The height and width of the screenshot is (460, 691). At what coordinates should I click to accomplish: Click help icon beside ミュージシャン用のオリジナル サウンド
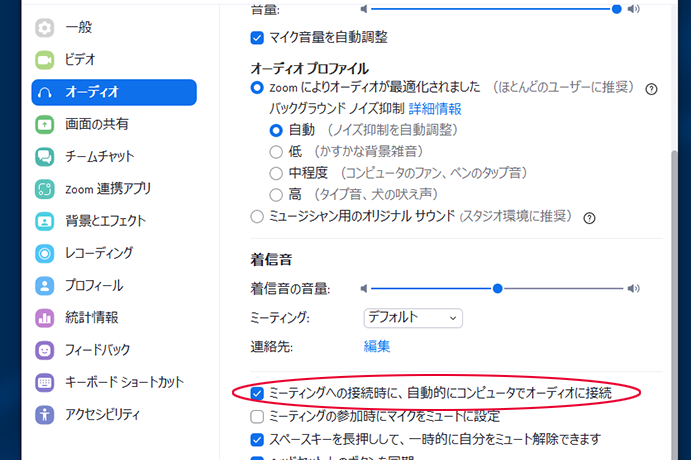click(589, 218)
